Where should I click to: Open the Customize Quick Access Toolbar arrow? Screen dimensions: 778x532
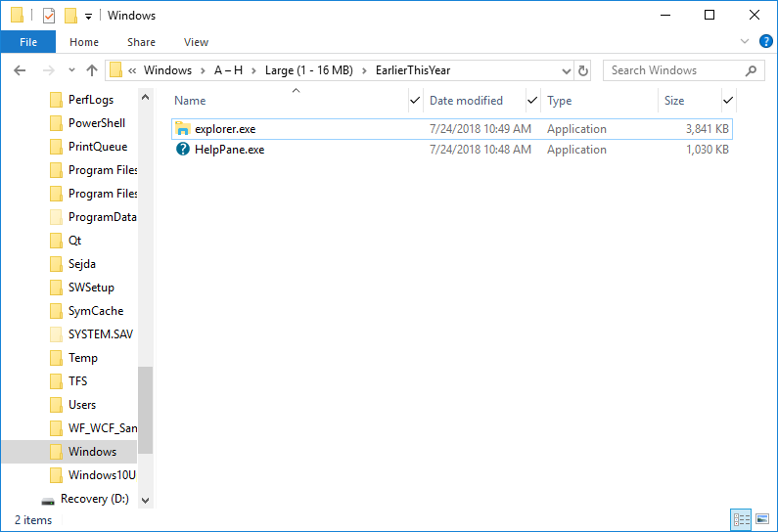pos(88,17)
